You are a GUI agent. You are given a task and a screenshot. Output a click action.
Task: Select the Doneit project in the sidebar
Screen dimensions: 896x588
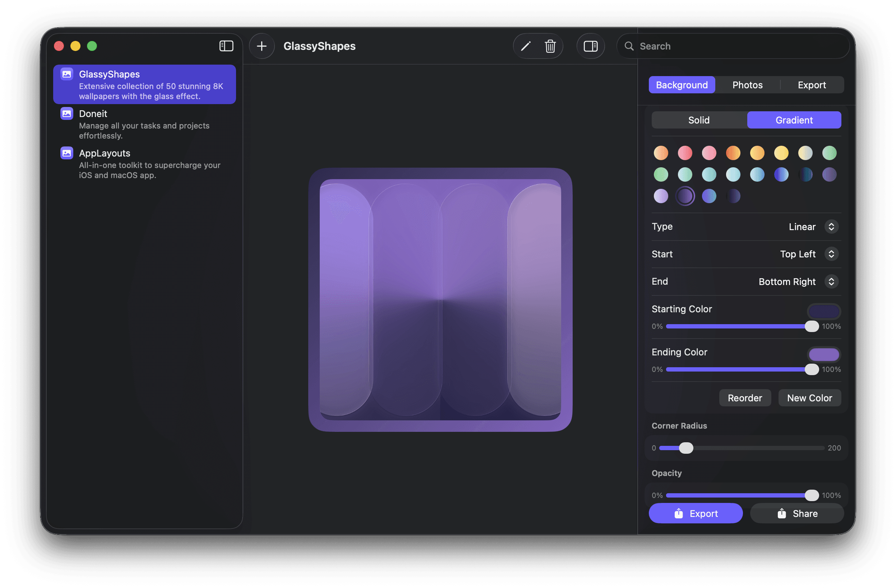pyautogui.click(x=144, y=124)
